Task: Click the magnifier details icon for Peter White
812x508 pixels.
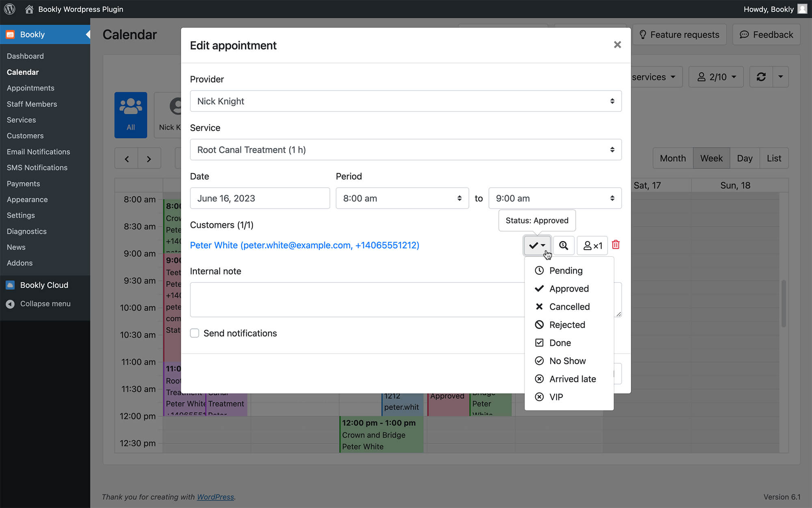Action: coord(564,245)
